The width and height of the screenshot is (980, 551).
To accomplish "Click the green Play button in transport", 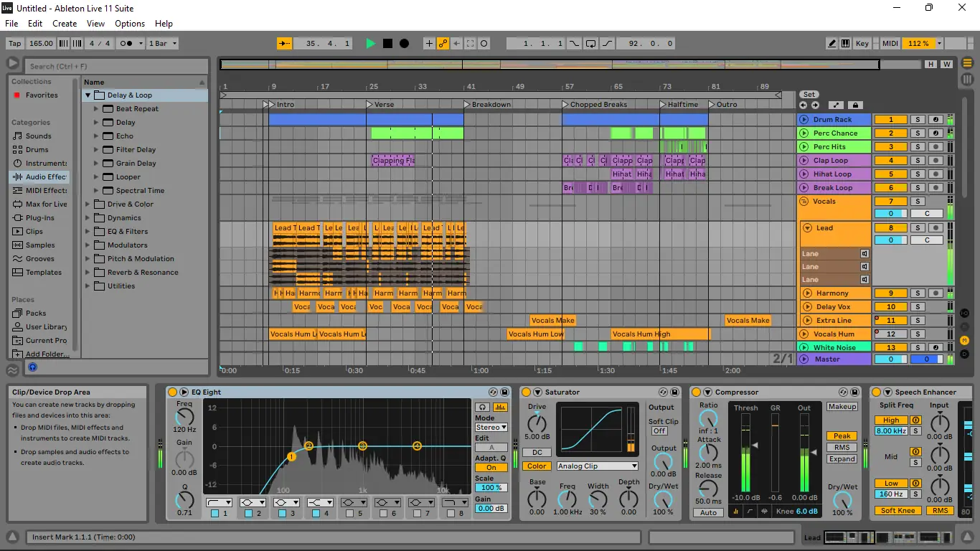I will point(370,44).
